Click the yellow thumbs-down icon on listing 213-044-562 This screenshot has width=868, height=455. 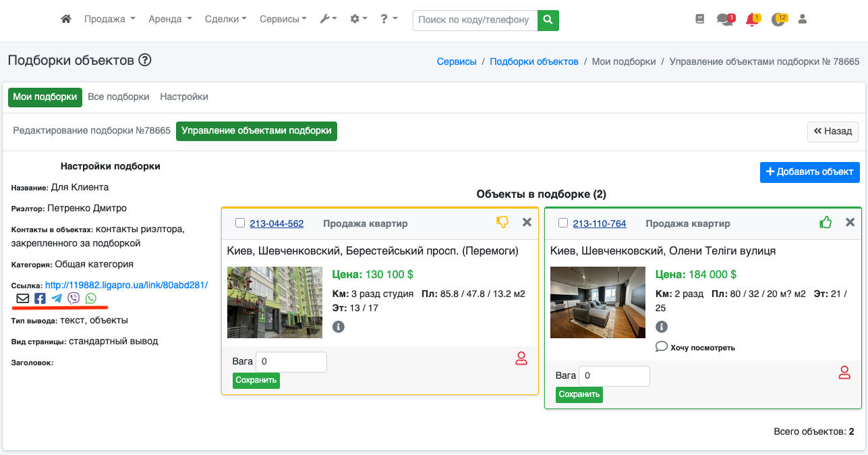pos(502,222)
